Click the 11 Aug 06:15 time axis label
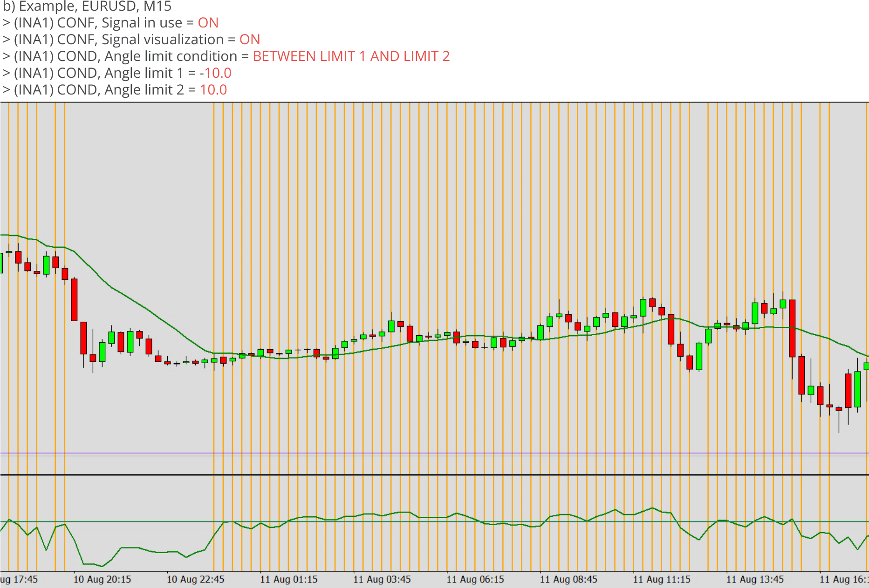Screen dimensions: 869x588 [x=475, y=580]
